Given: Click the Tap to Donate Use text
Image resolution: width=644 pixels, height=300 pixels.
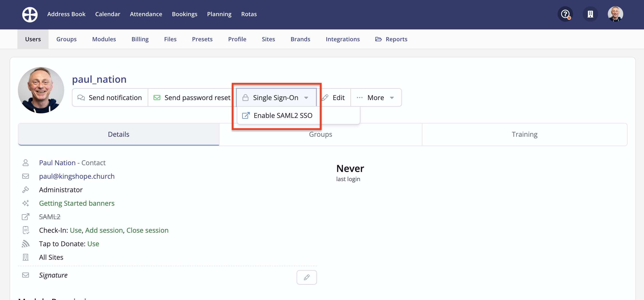Looking at the screenshot, I should click(x=93, y=244).
